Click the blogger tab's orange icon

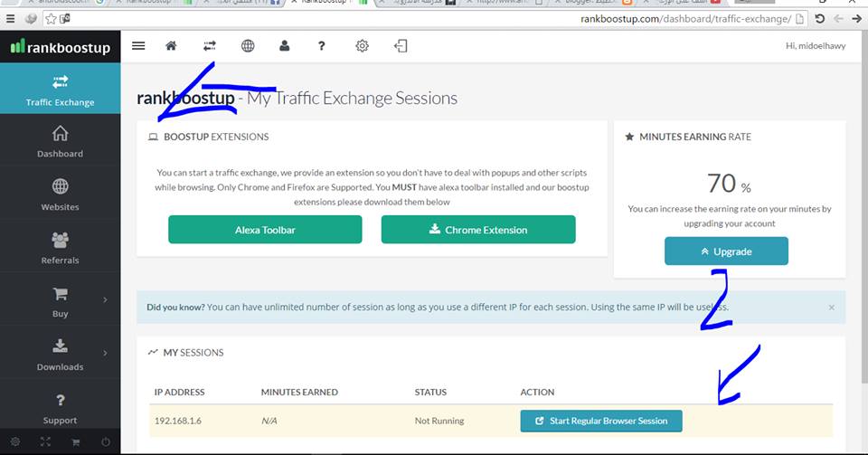627,2
